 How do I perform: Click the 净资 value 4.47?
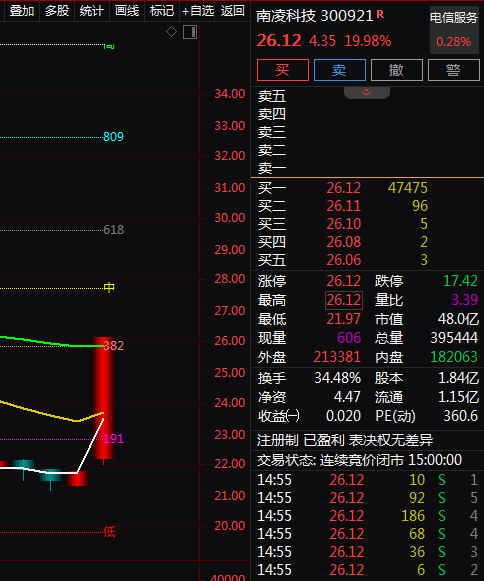(x=347, y=397)
